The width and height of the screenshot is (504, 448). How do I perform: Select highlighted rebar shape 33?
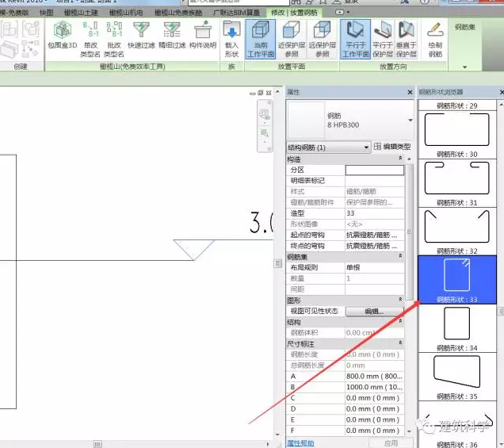tap(456, 280)
